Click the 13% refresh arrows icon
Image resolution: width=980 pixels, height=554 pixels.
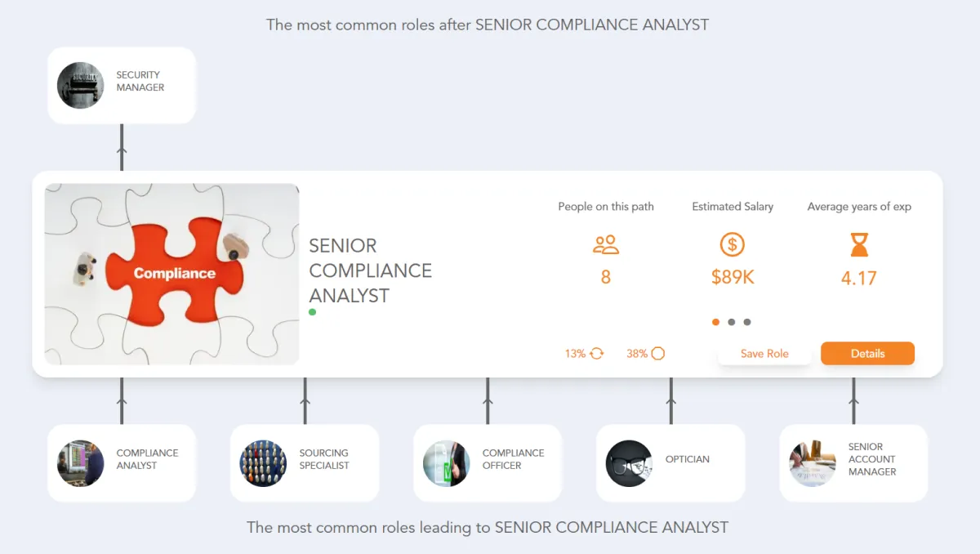596,354
